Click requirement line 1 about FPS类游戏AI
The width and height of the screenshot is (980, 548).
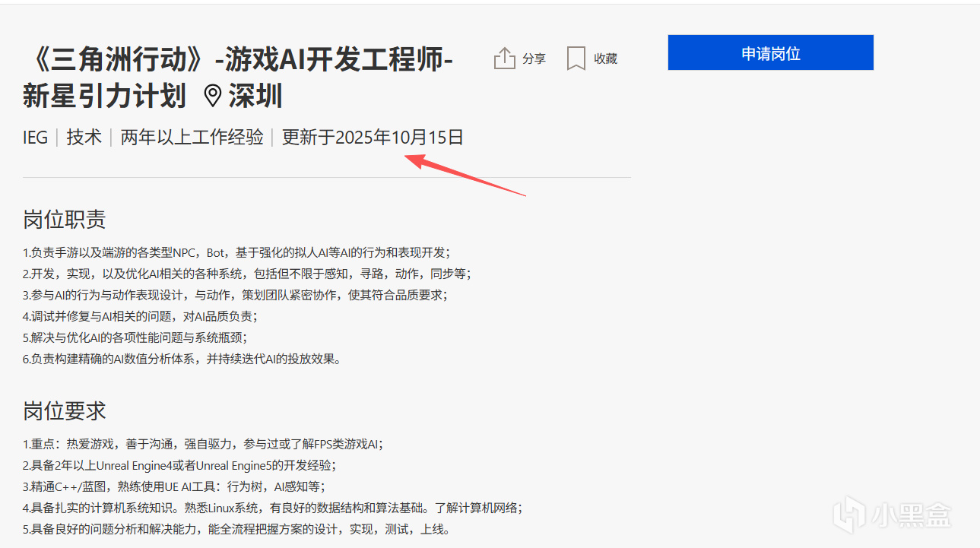click(203, 444)
